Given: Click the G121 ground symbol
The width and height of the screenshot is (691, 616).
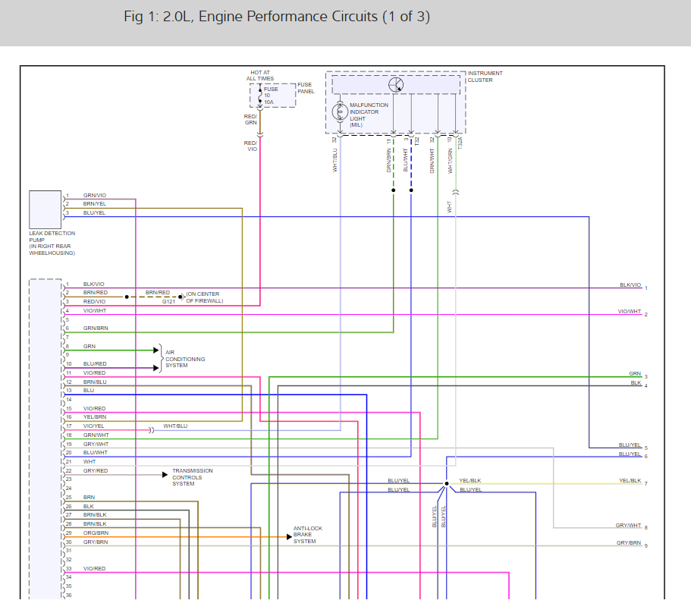Looking at the screenshot, I should [x=181, y=297].
